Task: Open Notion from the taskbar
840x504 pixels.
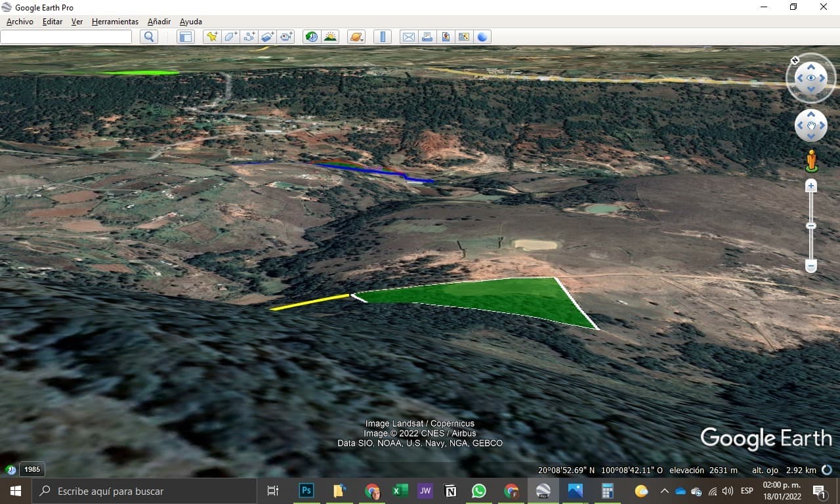Action: click(451, 491)
